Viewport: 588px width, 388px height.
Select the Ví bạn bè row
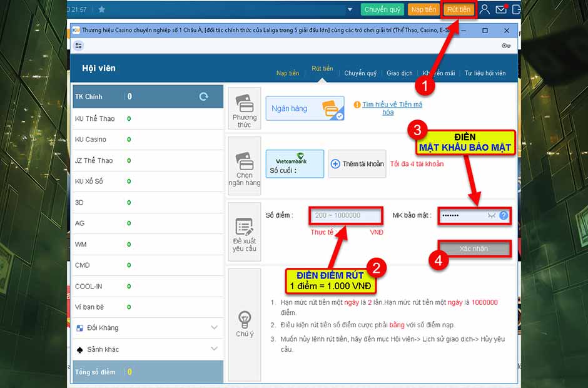coord(148,307)
